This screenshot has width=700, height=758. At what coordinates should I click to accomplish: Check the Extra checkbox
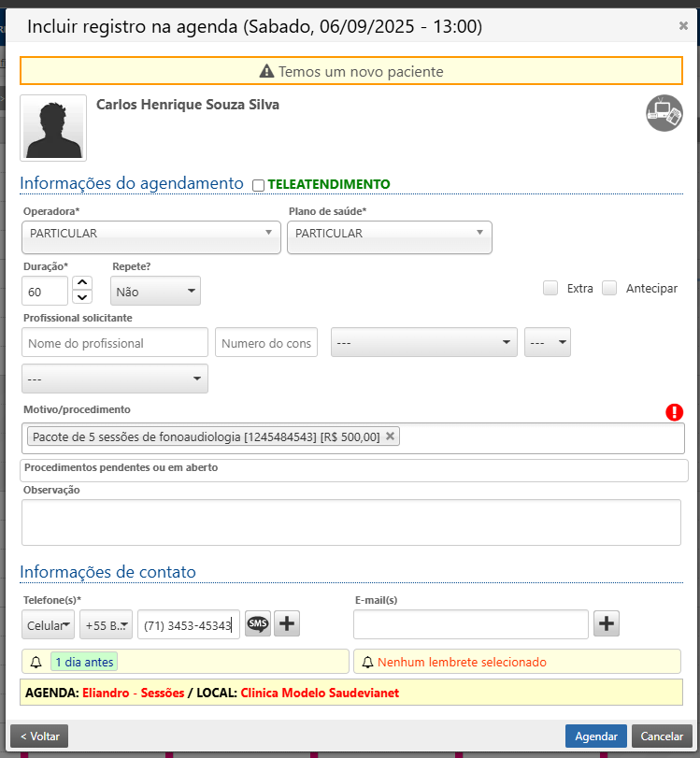[x=550, y=288]
